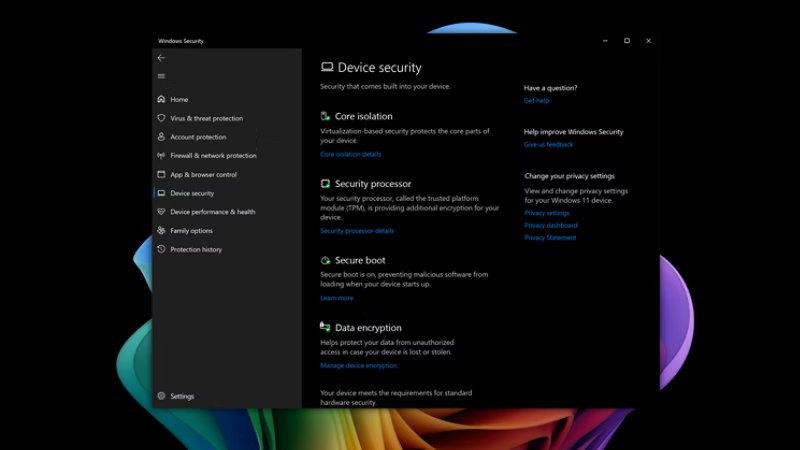The width and height of the screenshot is (800, 450).
Task: Click the Windows Security window title
Action: click(x=181, y=41)
